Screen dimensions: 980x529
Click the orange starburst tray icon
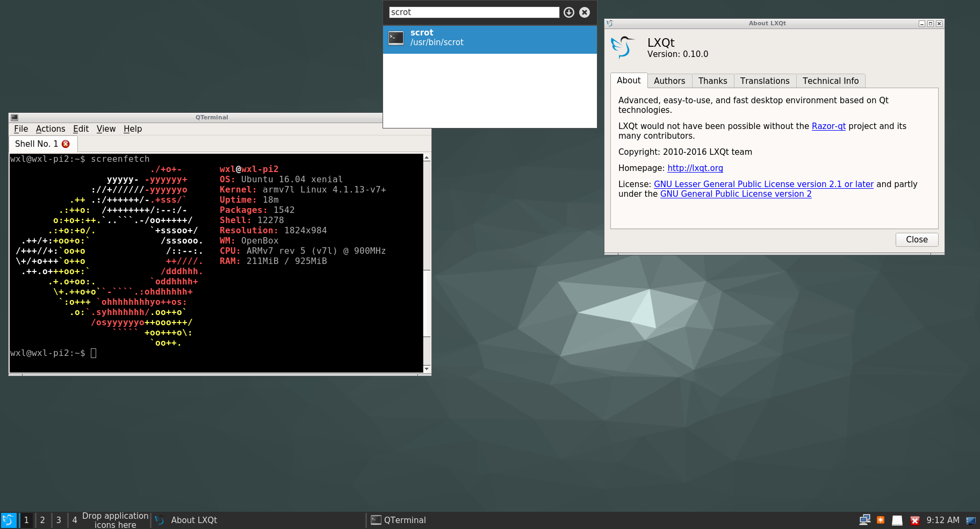(x=881, y=520)
